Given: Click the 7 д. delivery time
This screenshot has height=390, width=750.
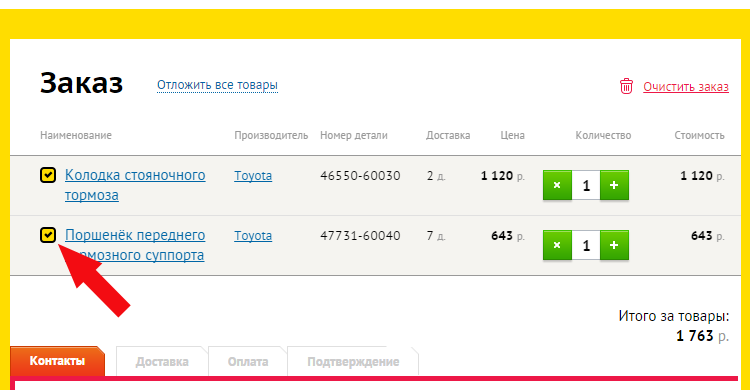Looking at the screenshot, I should tap(436, 236).
